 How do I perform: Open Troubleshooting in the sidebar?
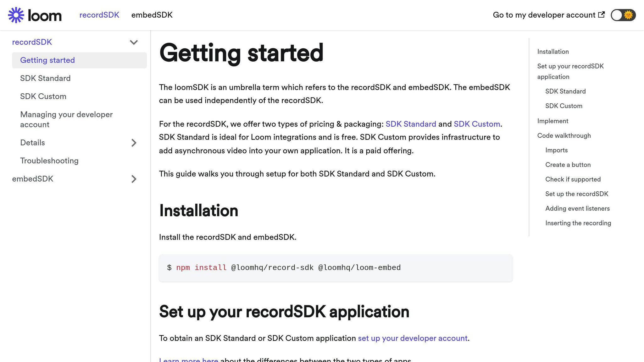[49, 161]
